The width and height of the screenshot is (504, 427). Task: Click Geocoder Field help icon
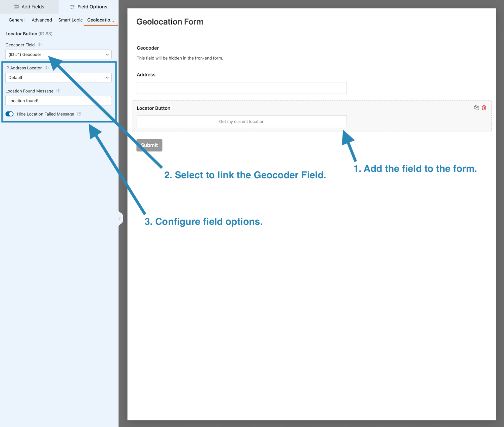point(40,45)
